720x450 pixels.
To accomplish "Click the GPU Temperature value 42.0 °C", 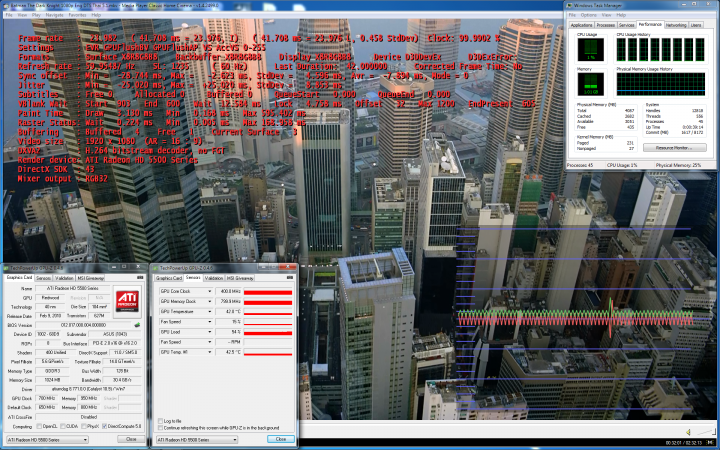I will [x=228, y=312].
